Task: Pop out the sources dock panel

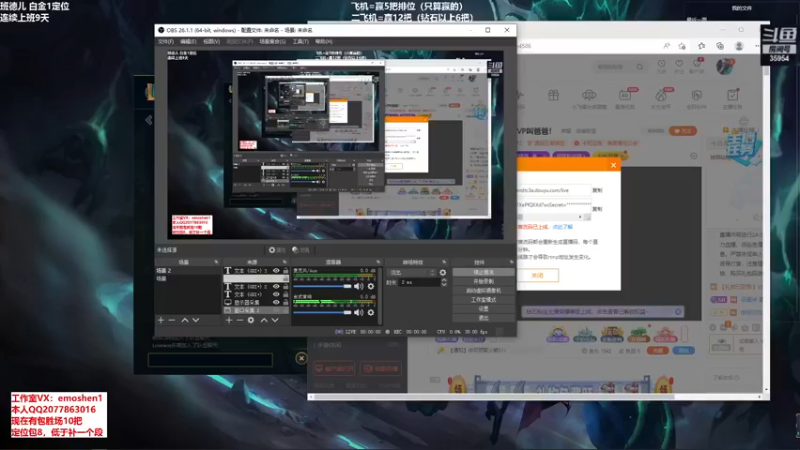Action: 285,262
